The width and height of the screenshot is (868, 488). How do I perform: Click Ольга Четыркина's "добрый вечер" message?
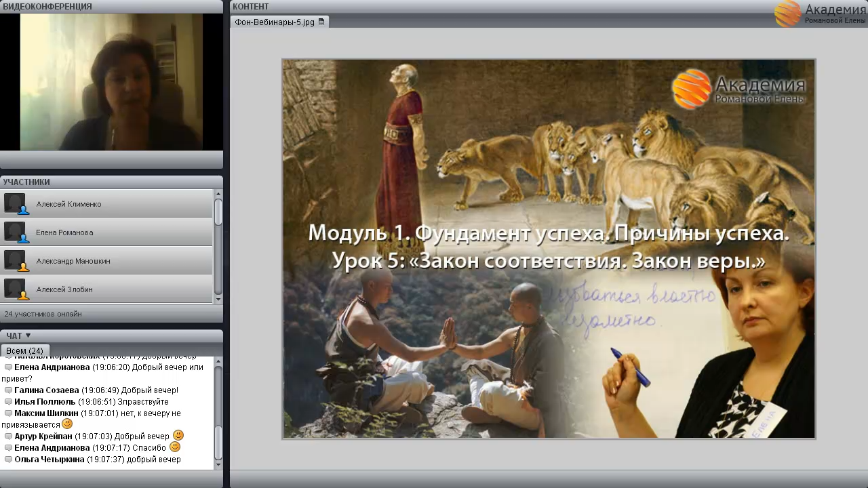(154, 460)
